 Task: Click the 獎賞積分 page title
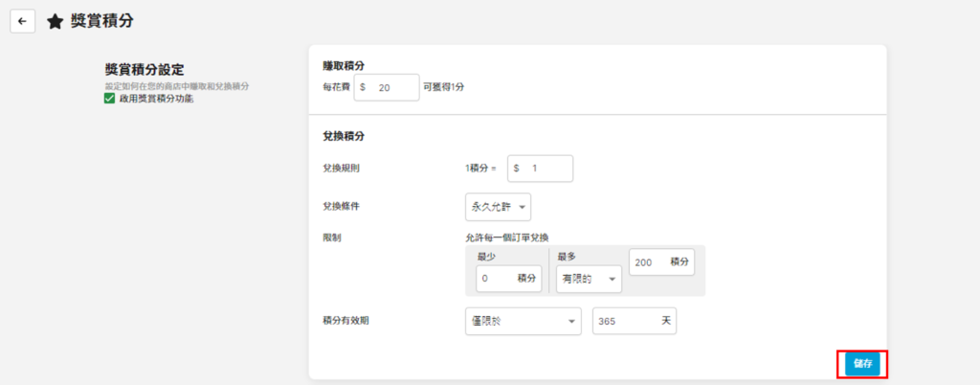click(x=102, y=21)
